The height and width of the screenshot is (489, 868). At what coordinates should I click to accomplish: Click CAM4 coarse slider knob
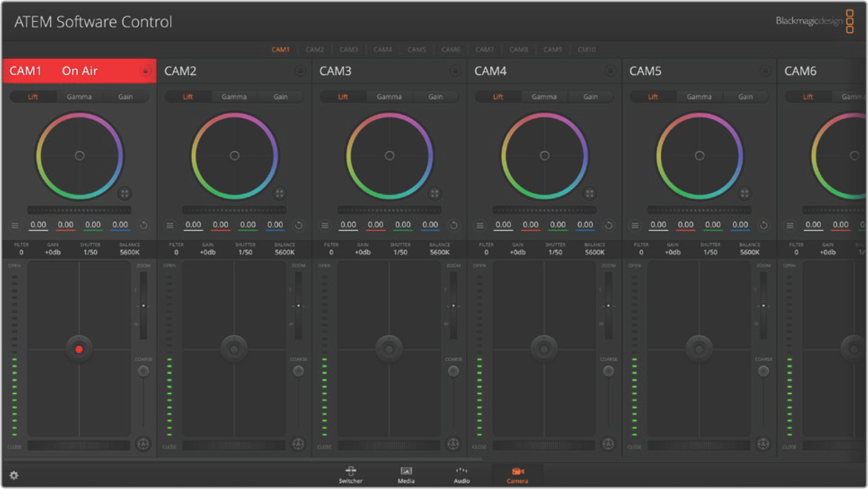(x=608, y=371)
